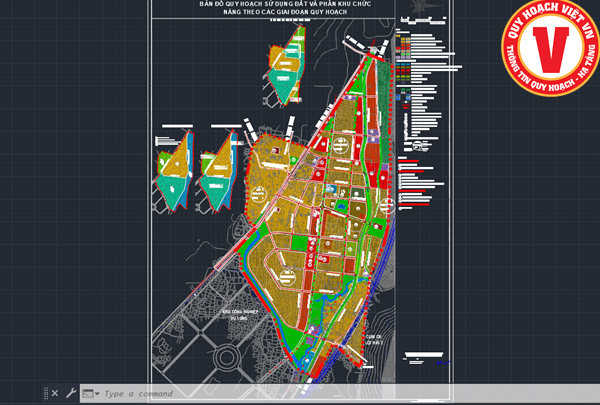Click the Quy Hoạch Việt VN logo
Image resolution: width=600 pixels, height=405 pixels.
coord(548,48)
